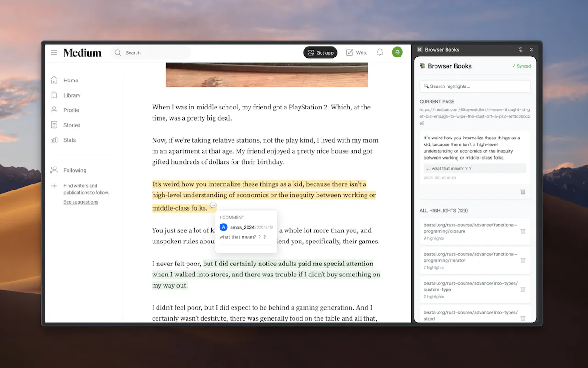588x368 pixels.
Task: Click the Synced status indicator
Action: click(521, 66)
